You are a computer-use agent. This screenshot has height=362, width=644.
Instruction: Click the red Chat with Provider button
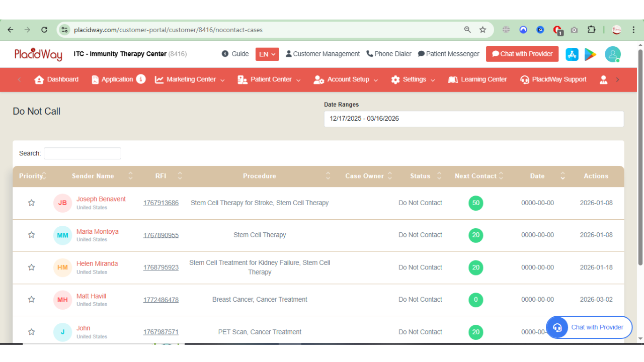point(522,54)
